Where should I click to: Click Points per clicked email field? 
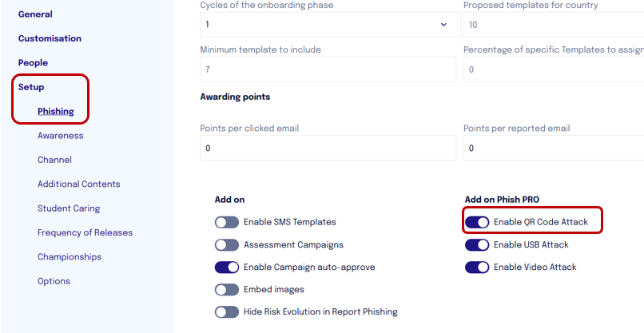coord(328,148)
